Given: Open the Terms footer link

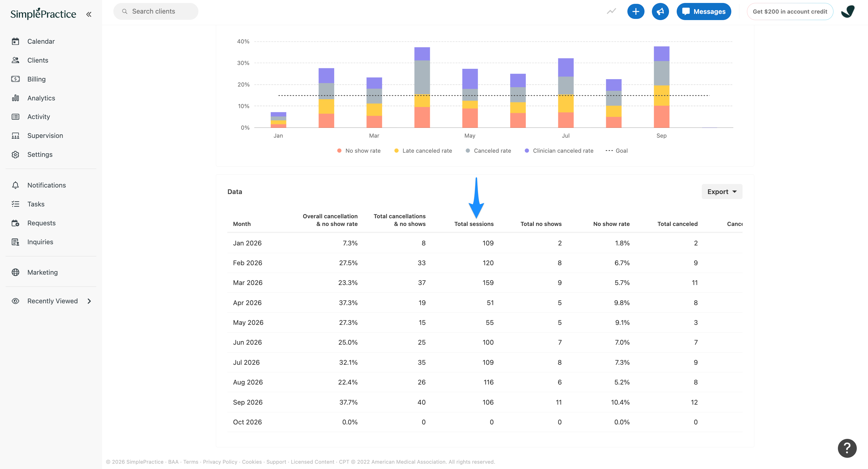Looking at the screenshot, I should click(191, 462).
